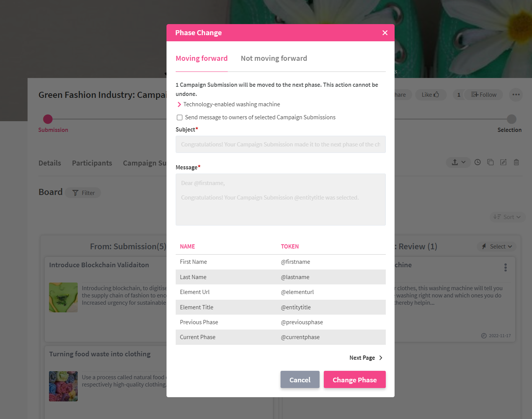Image resolution: width=532 pixels, height=419 pixels.
Task: Enable Send message to owners checkbox
Action: 180,117
